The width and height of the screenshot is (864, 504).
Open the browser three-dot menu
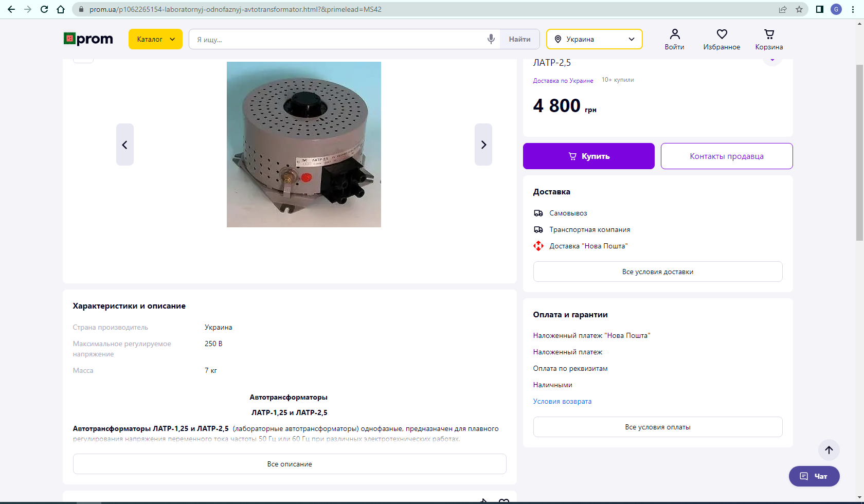[x=853, y=9]
